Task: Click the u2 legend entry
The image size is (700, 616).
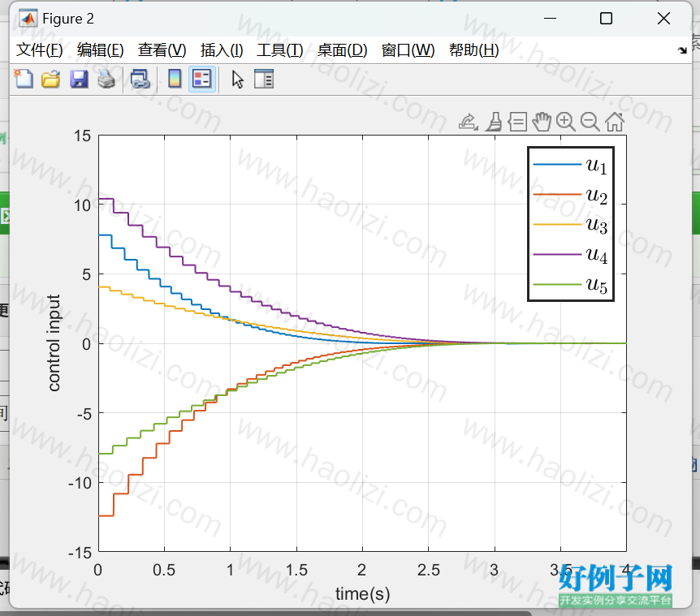Action: pos(570,195)
